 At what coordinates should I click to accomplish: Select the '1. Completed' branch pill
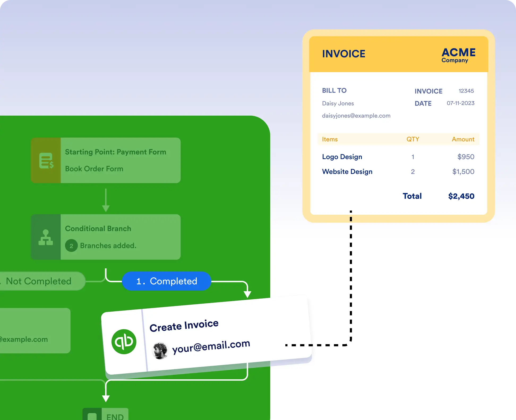[x=166, y=281]
